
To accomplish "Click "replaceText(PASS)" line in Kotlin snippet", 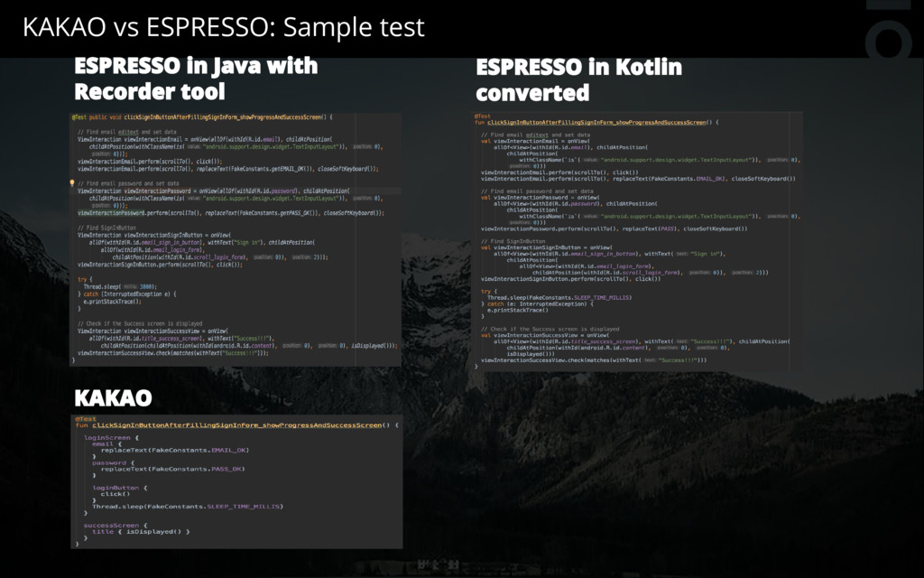I will click(x=614, y=228).
